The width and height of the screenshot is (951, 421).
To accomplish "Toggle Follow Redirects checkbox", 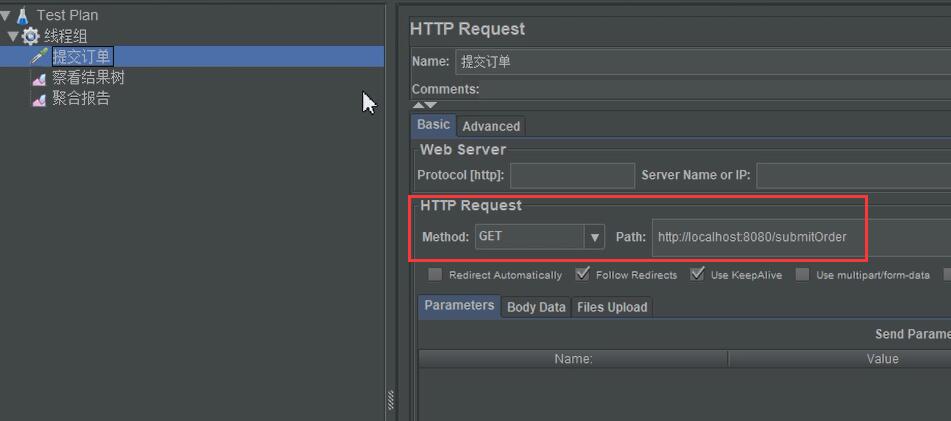I will click(582, 274).
